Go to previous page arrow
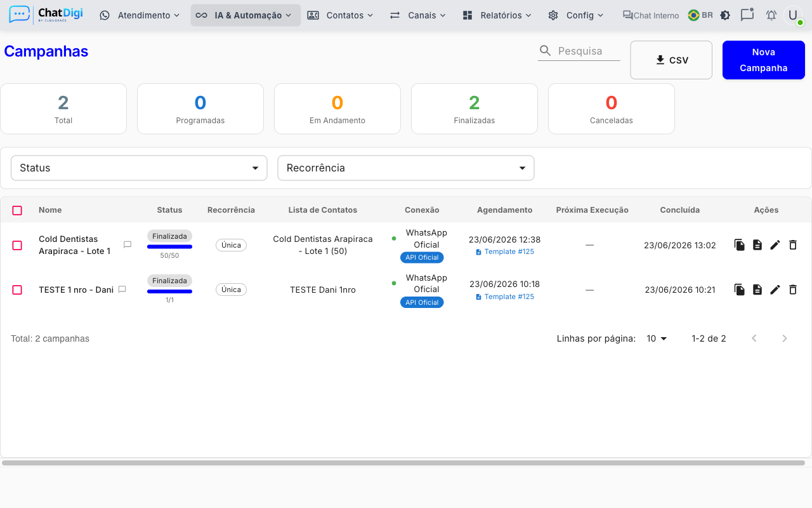 (x=754, y=338)
